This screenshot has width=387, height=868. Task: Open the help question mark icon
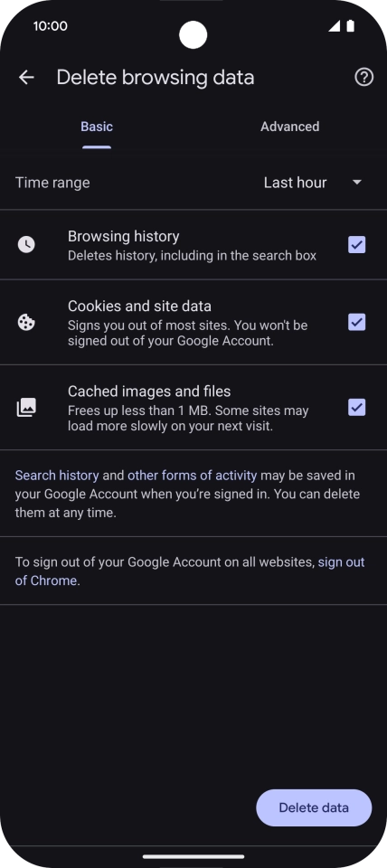(363, 78)
